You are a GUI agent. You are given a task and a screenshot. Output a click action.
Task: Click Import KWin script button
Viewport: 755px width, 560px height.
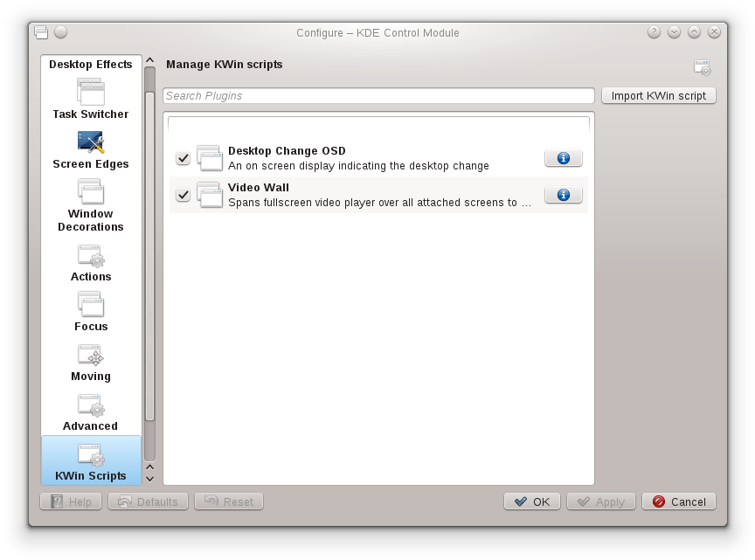click(x=658, y=96)
